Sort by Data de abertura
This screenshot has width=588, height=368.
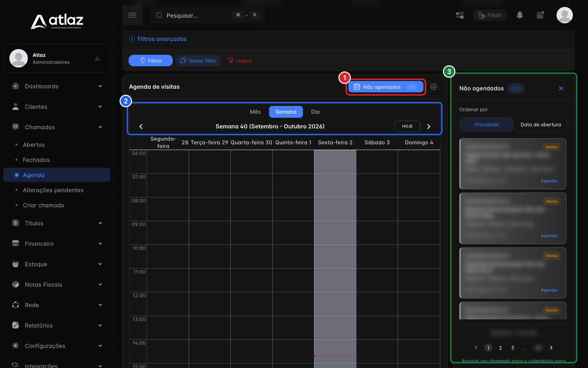(x=541, y=125)
